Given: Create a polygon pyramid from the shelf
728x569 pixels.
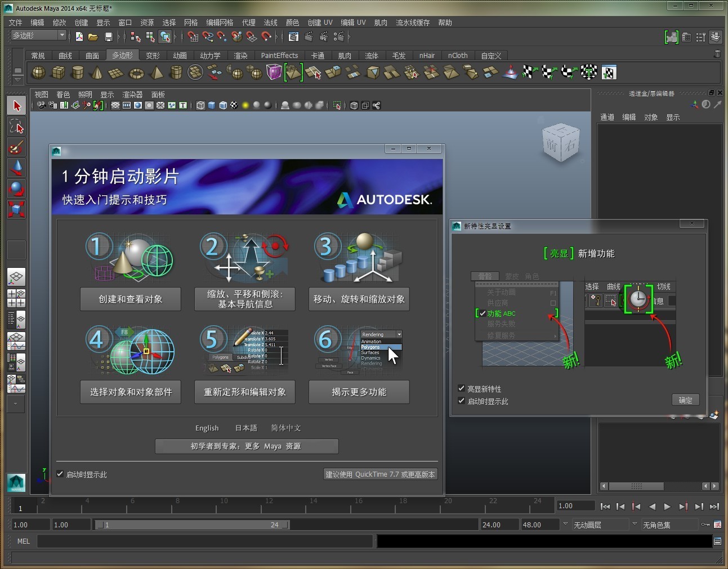Looking at the screenshot, I should [156, 73].
